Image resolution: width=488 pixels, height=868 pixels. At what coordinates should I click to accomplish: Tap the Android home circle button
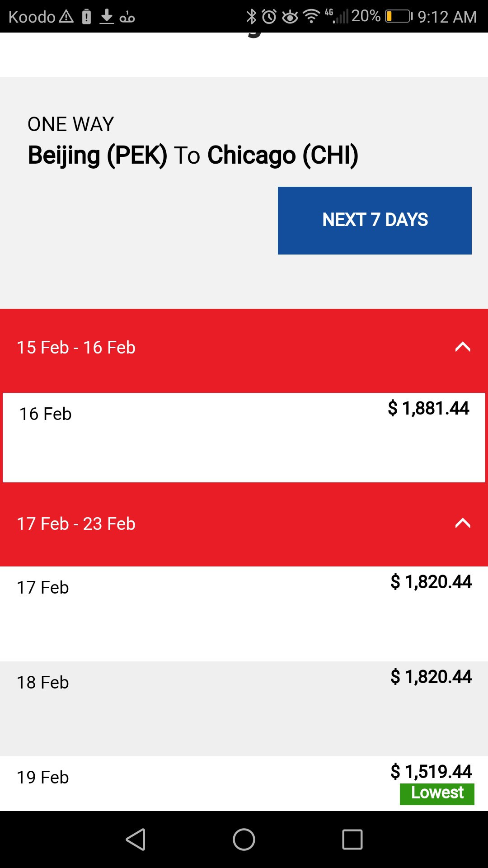click(244, 840)
